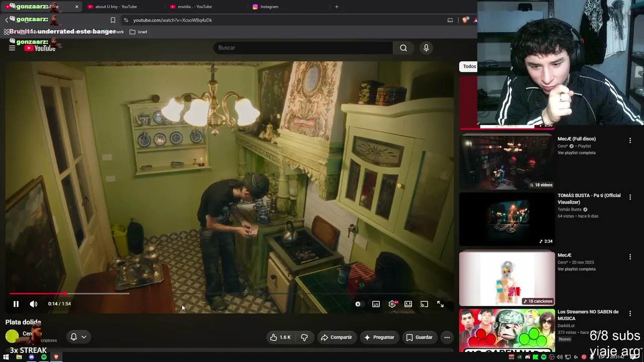Select the 'Todos' filter chip
This screenshot has height=362, width=644.
coord(469,66)
